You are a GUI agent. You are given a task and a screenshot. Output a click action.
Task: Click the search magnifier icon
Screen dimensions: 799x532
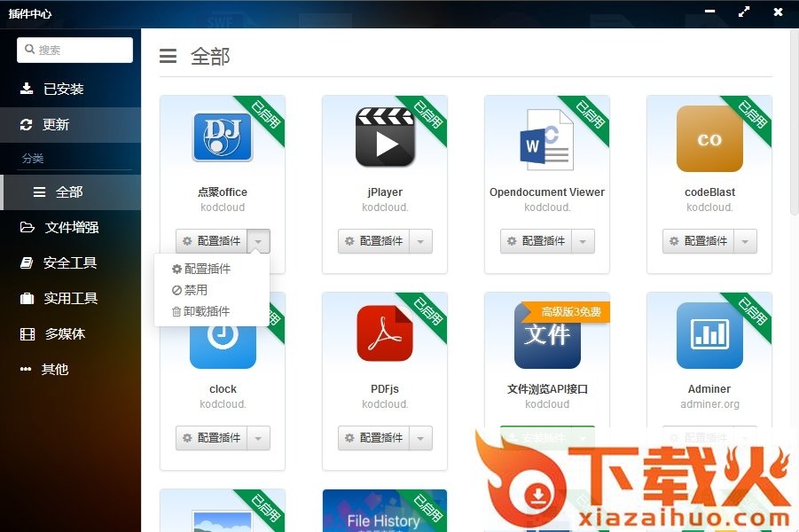pos(29,50)
